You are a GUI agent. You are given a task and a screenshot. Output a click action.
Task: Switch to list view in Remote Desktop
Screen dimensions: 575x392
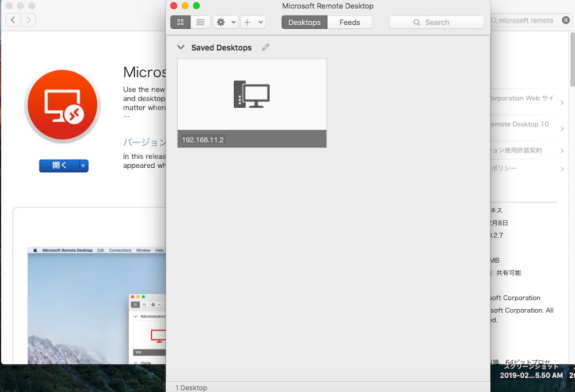click(x=200, y=22)
